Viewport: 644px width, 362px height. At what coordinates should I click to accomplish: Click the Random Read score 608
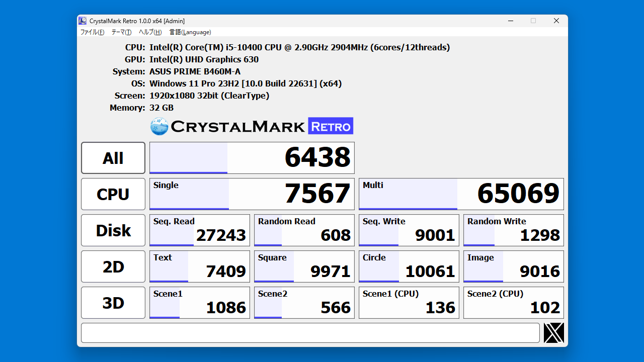point(304,230)
